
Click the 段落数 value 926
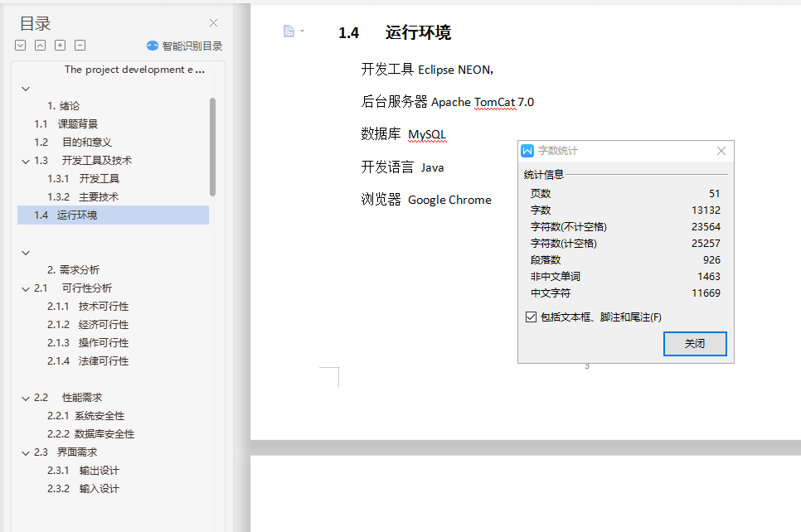[711, 260]
